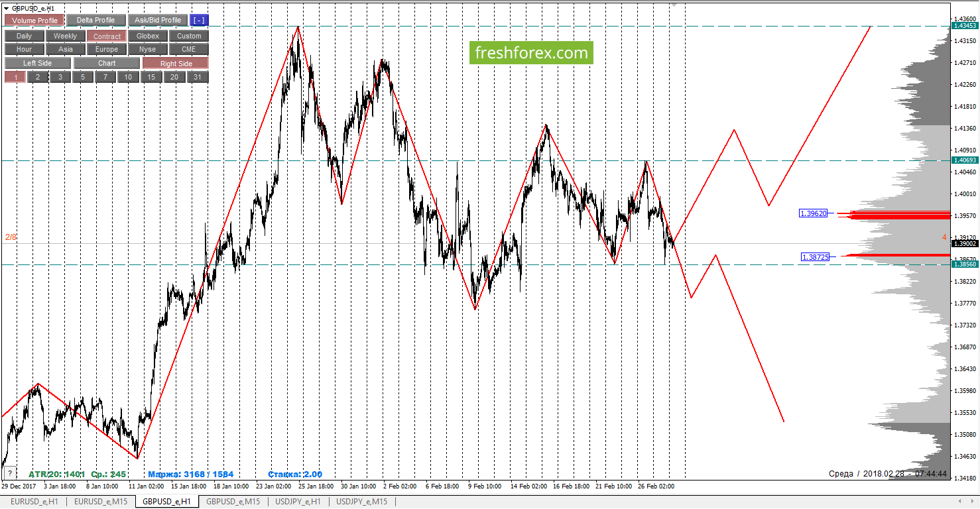The width and height of the screenshot is (980, 509).
Task: Select the Globex session profile
Action: (x=148, y=36)
